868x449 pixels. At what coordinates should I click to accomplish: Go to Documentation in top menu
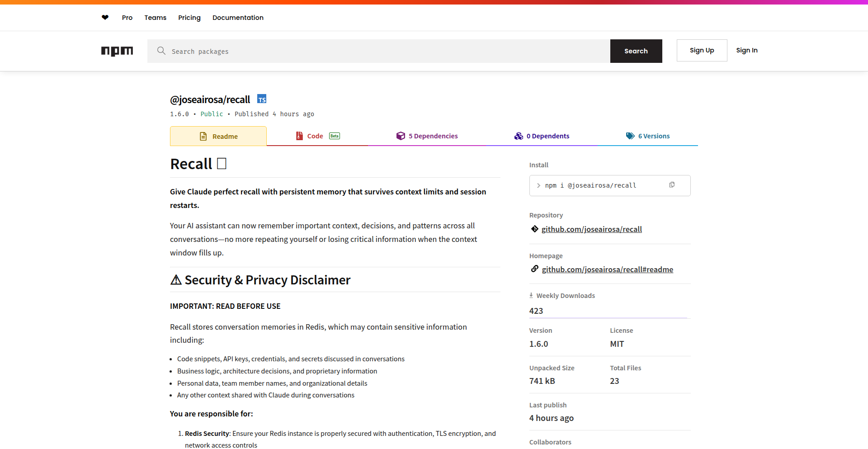click(x=238, y=18)
